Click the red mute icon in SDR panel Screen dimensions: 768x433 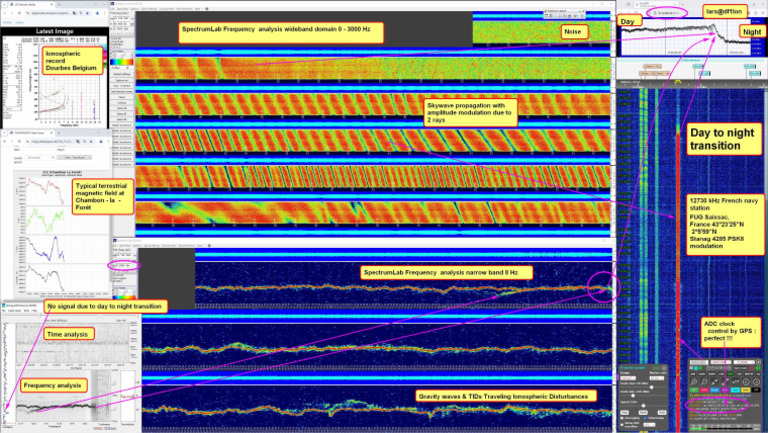click(751, 368)
